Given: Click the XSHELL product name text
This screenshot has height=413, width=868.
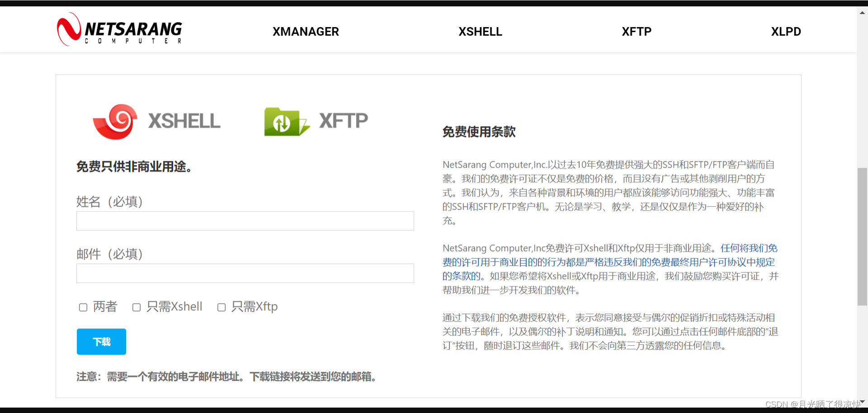Looking at the screenshot, I should pos(184,121).
